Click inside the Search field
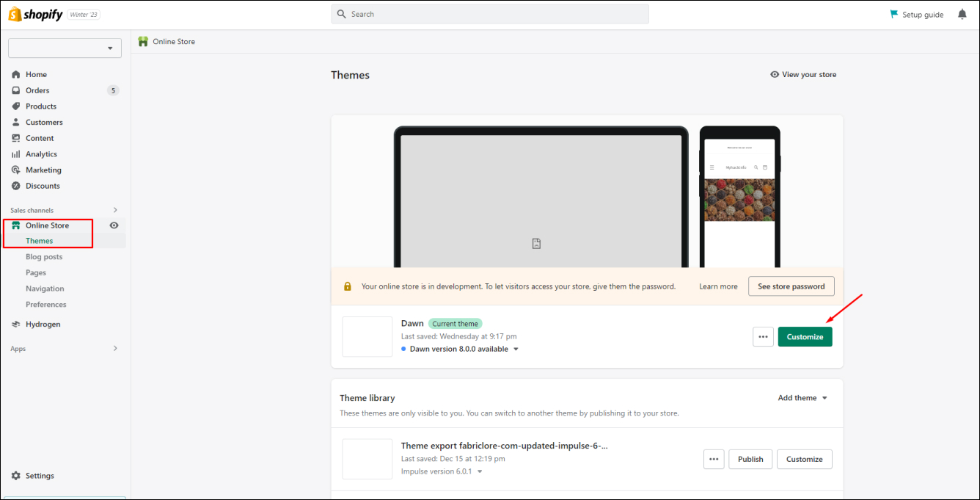The image size is (980, 500). 490,14
